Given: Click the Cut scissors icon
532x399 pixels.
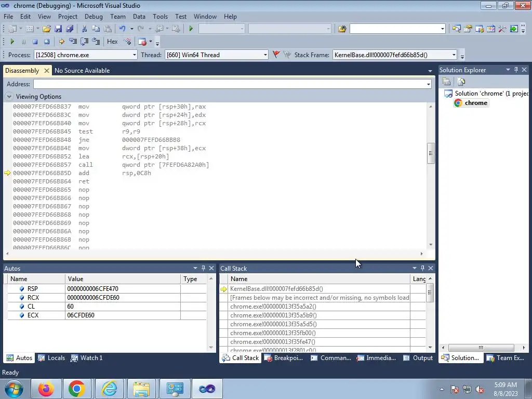Looking at the screenshot, I should click(x=85, y=29).
